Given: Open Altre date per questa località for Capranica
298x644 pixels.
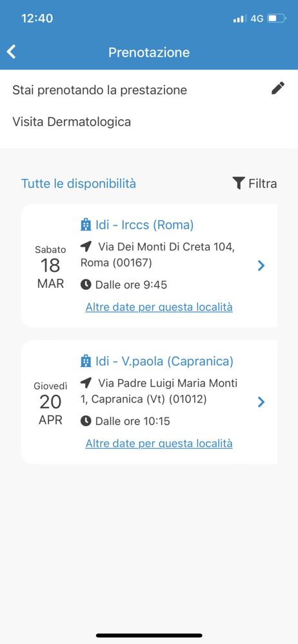Looking at the screenshot, I should click(159, 444).
